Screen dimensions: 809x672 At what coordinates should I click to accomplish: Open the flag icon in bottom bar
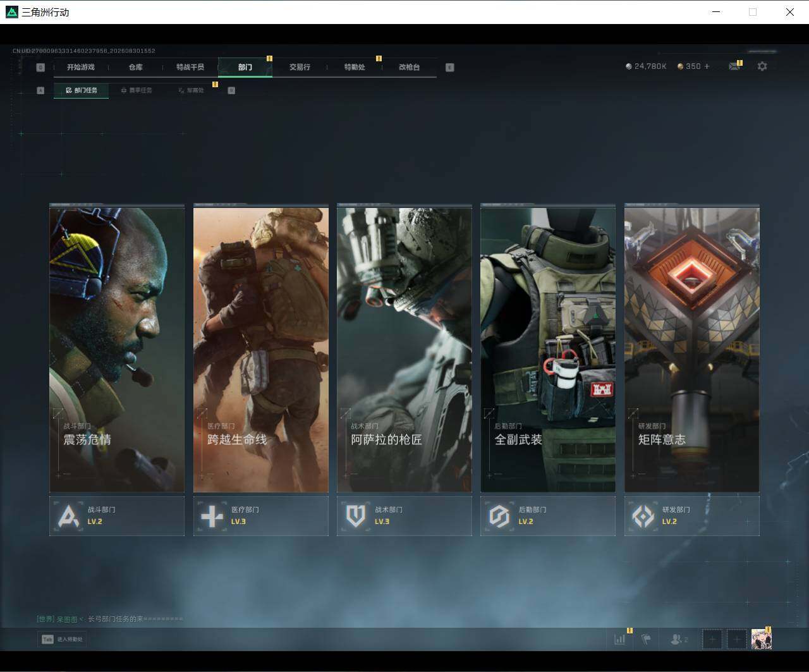click(x=646, y=639)
